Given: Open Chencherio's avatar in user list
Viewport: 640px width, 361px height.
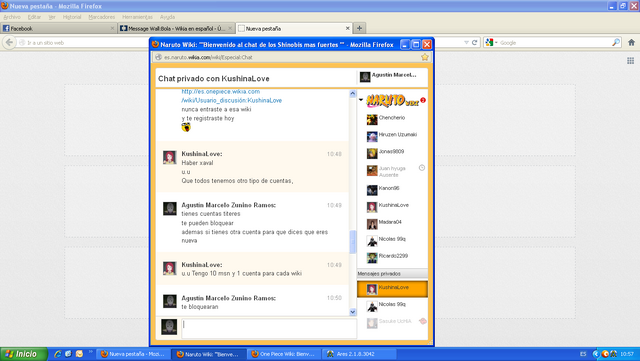Looking at the screenshot, I should (372, 120).
